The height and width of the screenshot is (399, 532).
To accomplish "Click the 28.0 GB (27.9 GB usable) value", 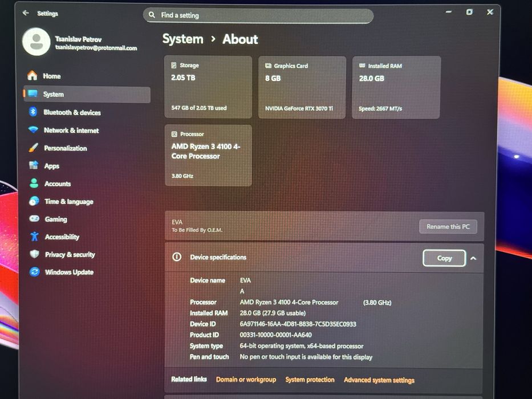I will coord(273,313).
